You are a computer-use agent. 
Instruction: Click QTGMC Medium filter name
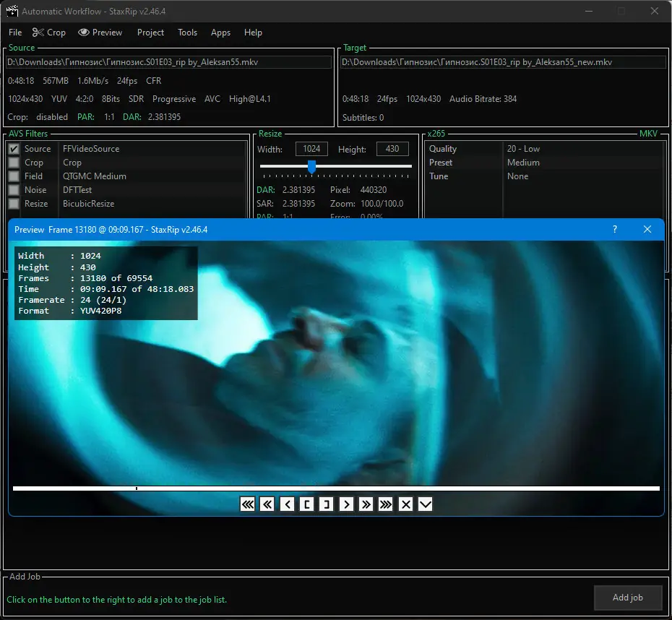(x=94, y=176)
